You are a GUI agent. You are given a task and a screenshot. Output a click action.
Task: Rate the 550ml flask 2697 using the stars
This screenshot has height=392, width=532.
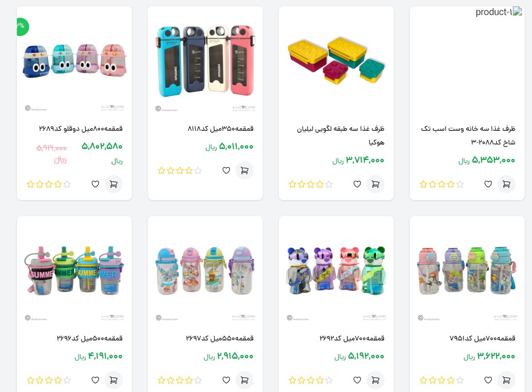[x=180, y=381]
